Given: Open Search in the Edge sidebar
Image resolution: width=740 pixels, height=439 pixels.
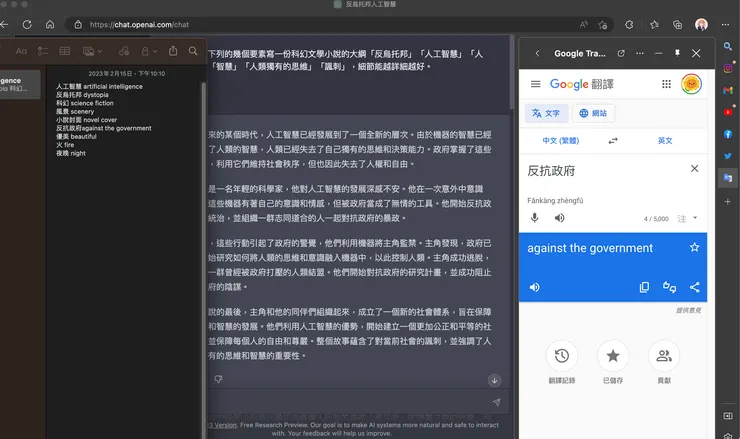Looking at the screenshot, I should (728, 46).
